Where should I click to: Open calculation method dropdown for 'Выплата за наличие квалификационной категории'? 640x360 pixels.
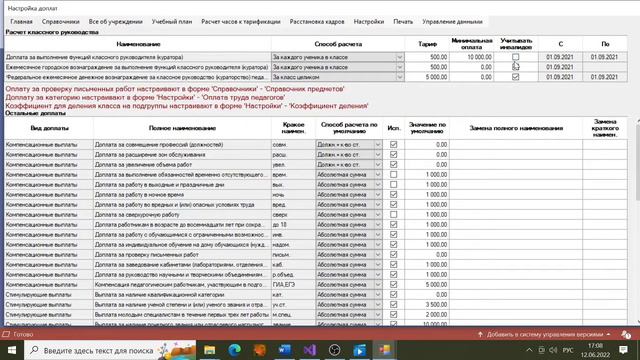pos(378,295)
